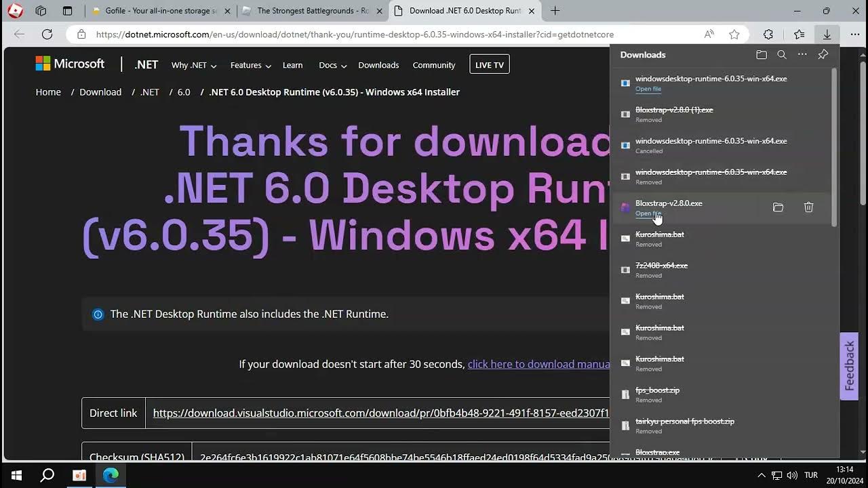The width and height of the screenshot is (868, 488).
Task: View site information lock icon
Action: click(81, 35)
